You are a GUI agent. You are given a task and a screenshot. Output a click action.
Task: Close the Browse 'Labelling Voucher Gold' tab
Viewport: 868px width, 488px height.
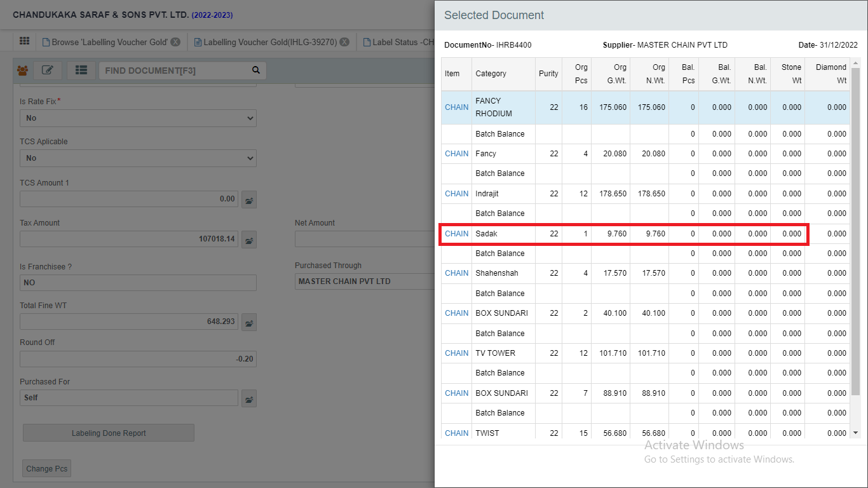[x=175, y=42]
